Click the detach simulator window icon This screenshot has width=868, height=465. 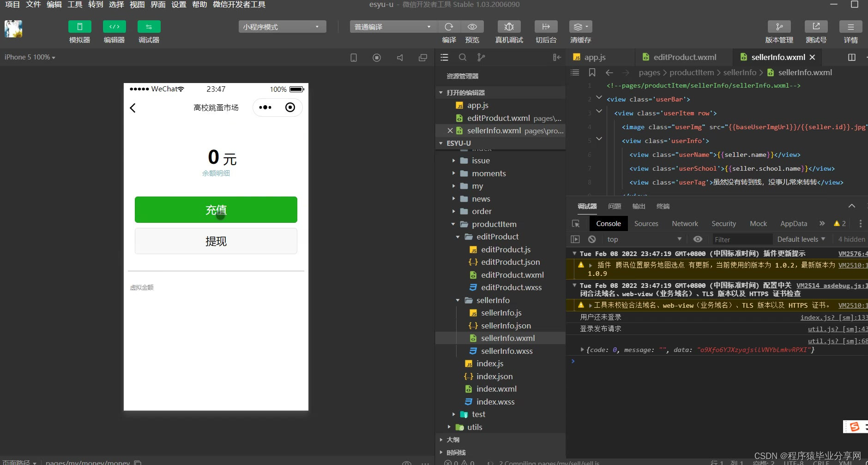tap(423, 58)
